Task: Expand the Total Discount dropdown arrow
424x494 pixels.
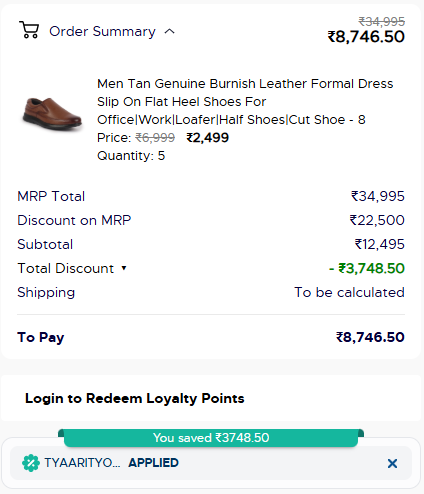Action: click(124, 268)
